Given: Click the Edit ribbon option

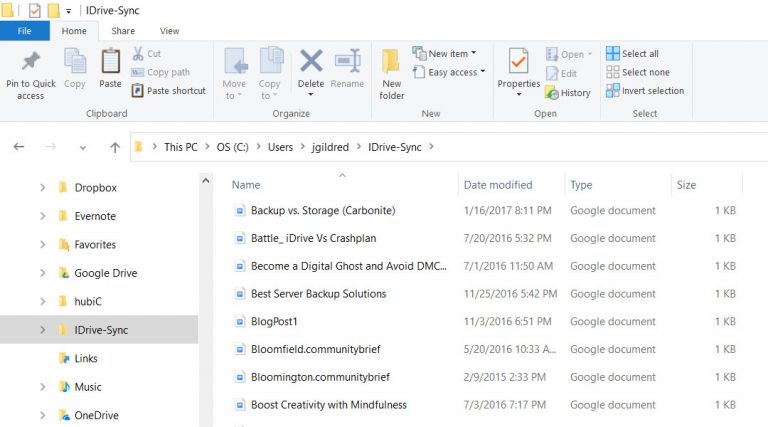Looking at the screenshot, I should 561,73.
